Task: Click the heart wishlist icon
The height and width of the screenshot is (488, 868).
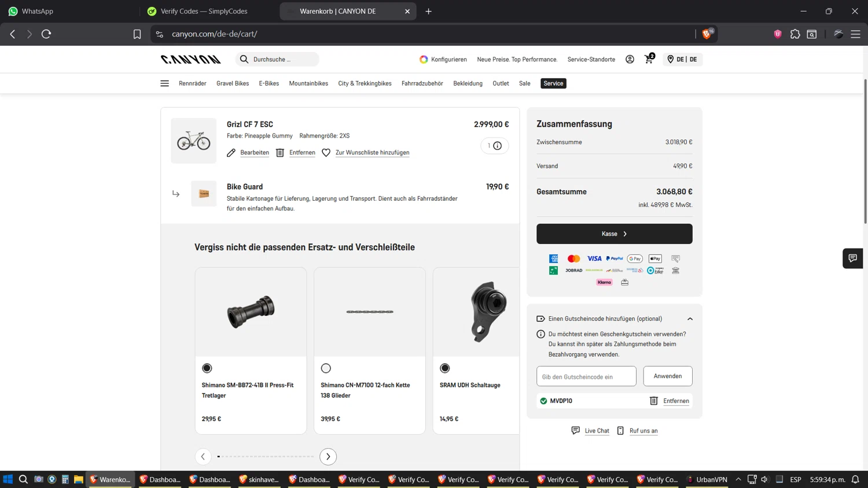Action: (326, 153)
